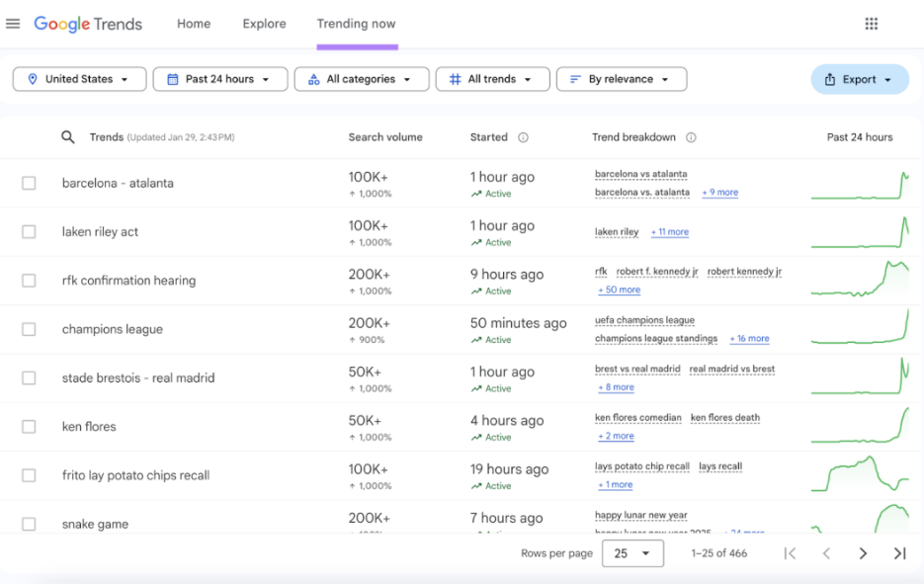Open the All trends filter dropdown
This screenshot has height=584, width=924.
(x=493, y=79)
